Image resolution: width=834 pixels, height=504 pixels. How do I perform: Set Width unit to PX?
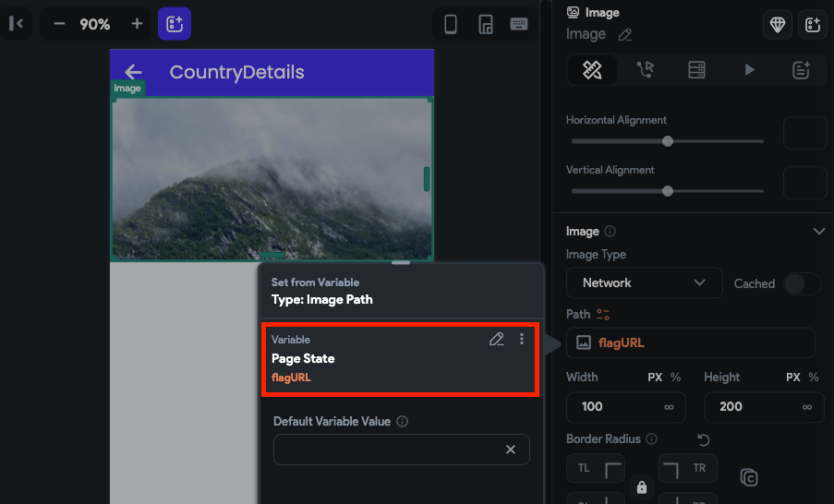(655, 378)
